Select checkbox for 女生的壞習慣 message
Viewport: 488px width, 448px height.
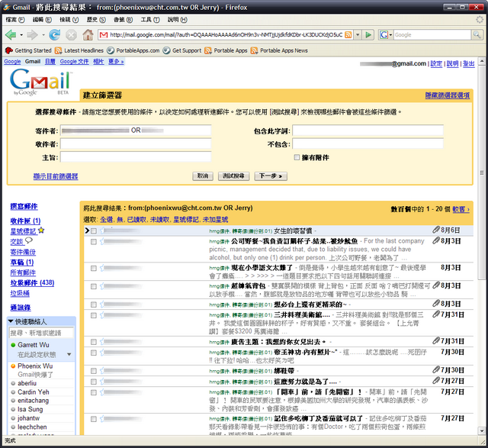click(x=94, y=230)
